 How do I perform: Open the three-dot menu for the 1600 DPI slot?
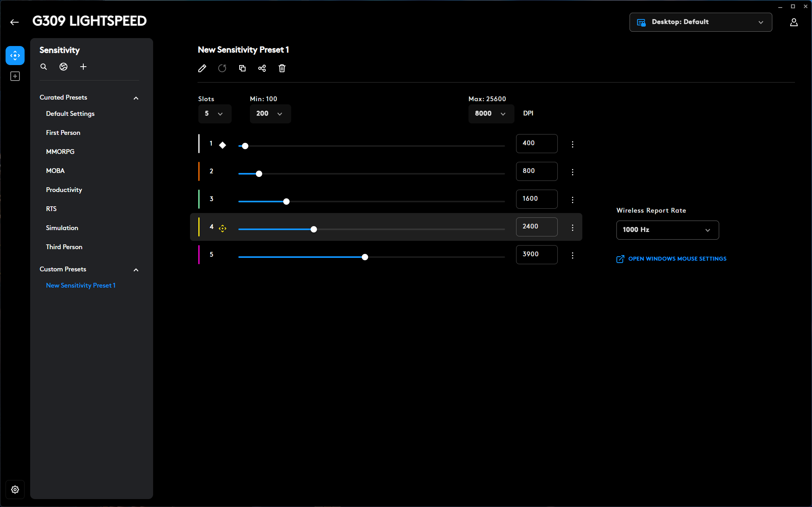[572, 200]
